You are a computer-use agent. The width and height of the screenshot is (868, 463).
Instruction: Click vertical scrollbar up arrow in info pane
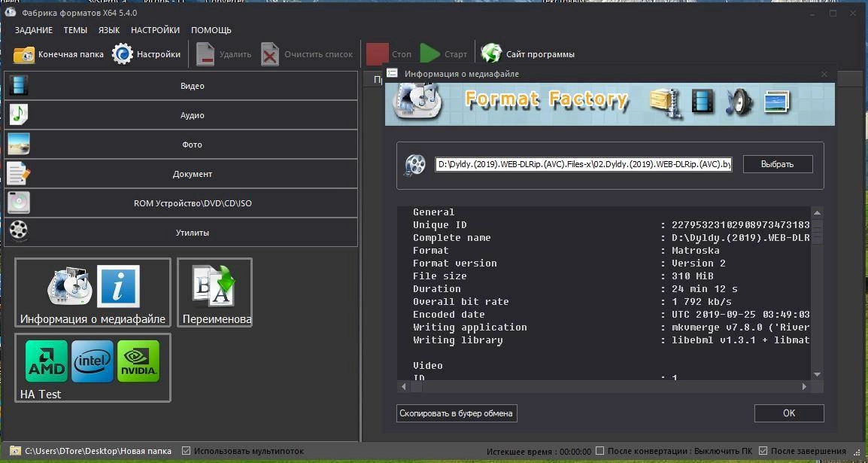817,212
